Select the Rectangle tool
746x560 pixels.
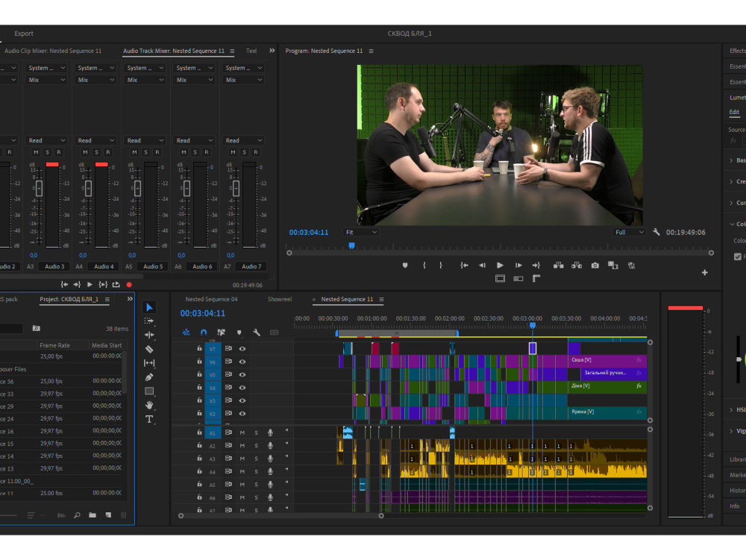point(149,391)
